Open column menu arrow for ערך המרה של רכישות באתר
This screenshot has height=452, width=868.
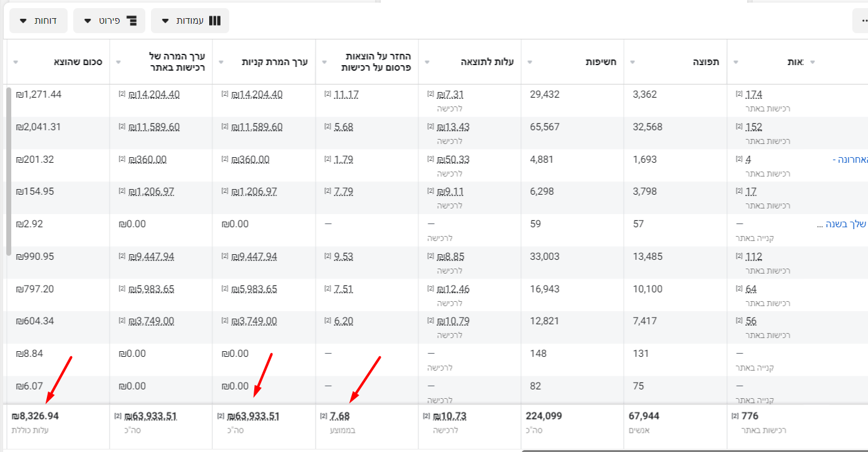pos(118,62)
